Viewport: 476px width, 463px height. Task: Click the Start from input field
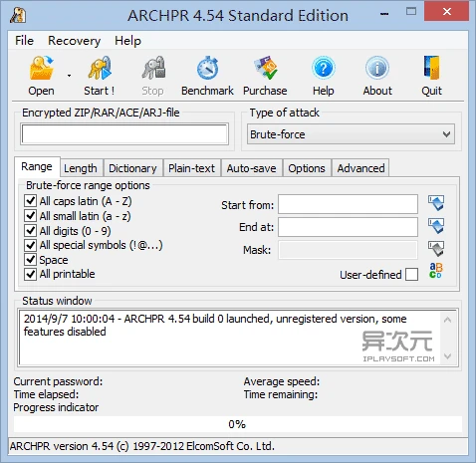click(x=348, y=204)
